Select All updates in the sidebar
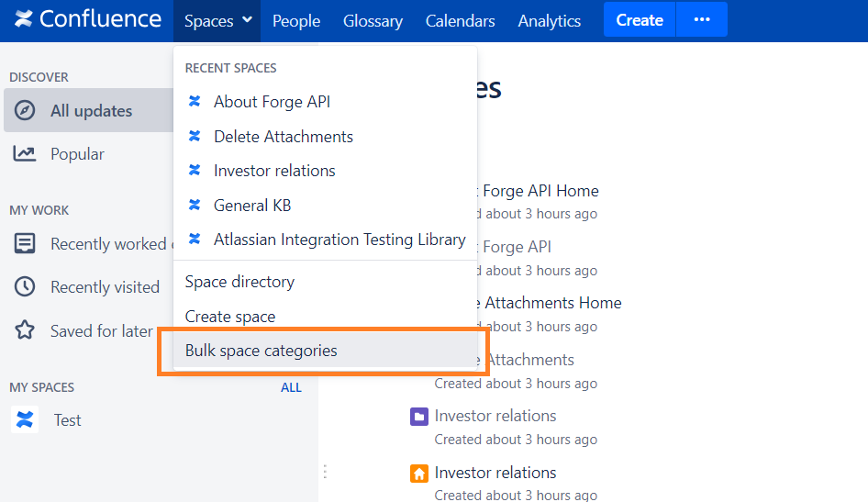The image size is (868, 502). click(89, 110)
